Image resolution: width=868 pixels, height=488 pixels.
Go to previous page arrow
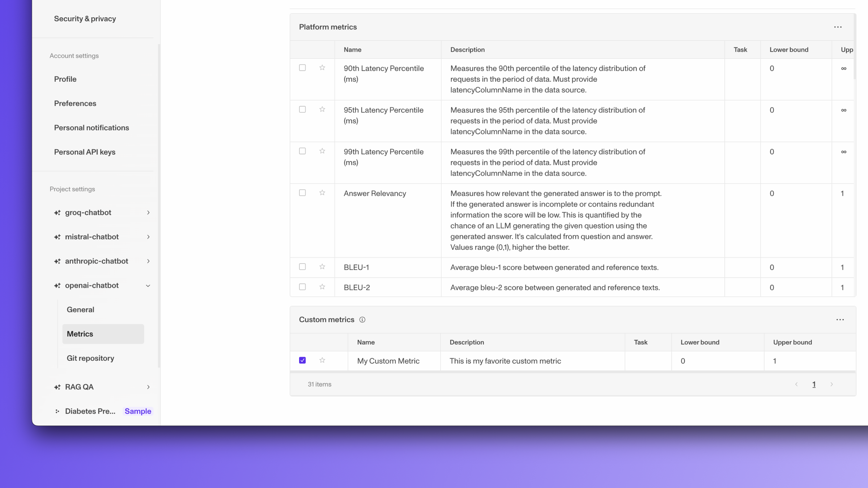(x=796, y=385)
